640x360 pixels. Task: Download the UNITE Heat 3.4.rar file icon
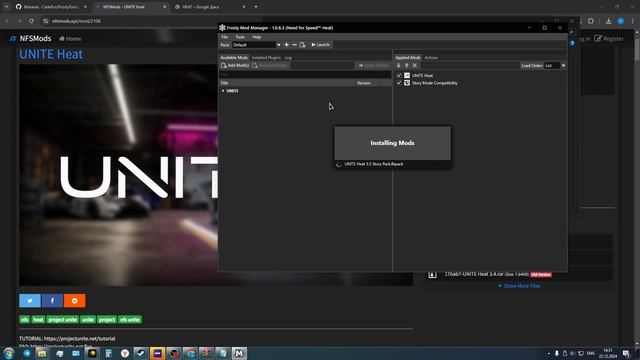[432, 275]
